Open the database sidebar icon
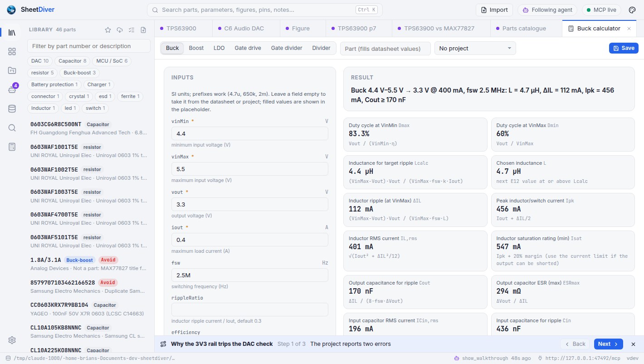The height and width of the screenshot is (364, 644). 12,108
